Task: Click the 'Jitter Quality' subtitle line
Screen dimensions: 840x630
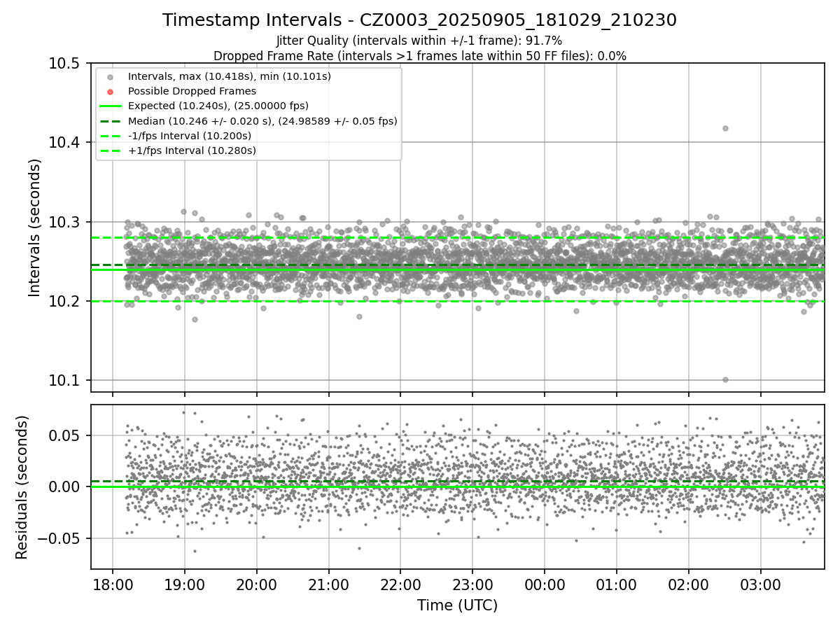Action: (419, 41)
